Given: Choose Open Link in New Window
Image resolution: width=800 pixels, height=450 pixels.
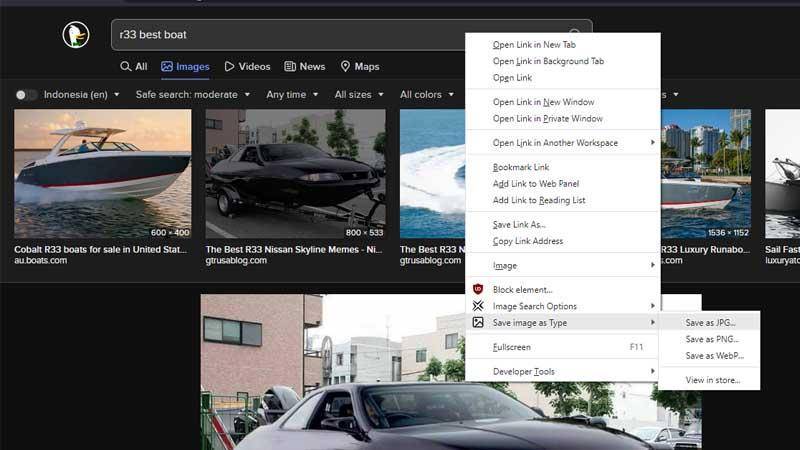Looking at the screenshot, I should pos(563,102).
